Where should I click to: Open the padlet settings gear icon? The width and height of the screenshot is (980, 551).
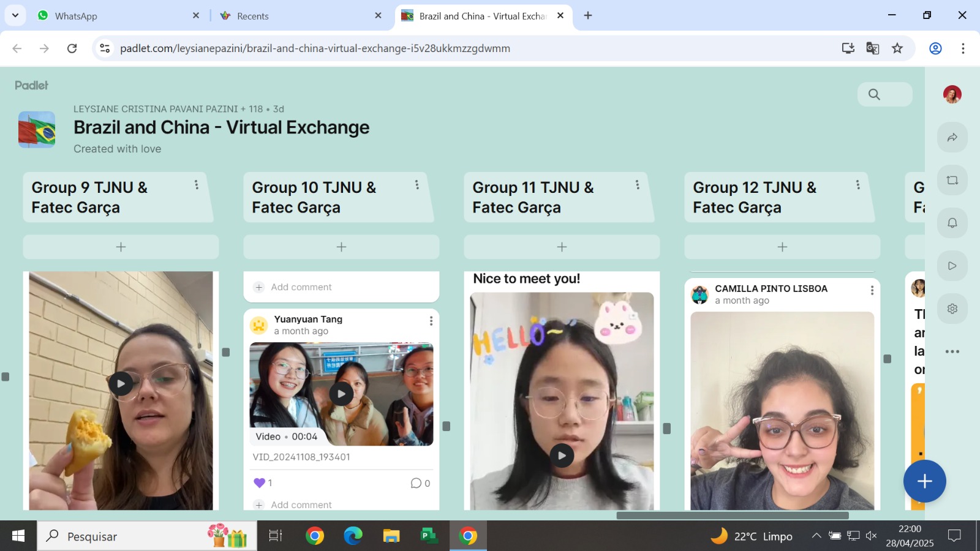pos(952,309)
